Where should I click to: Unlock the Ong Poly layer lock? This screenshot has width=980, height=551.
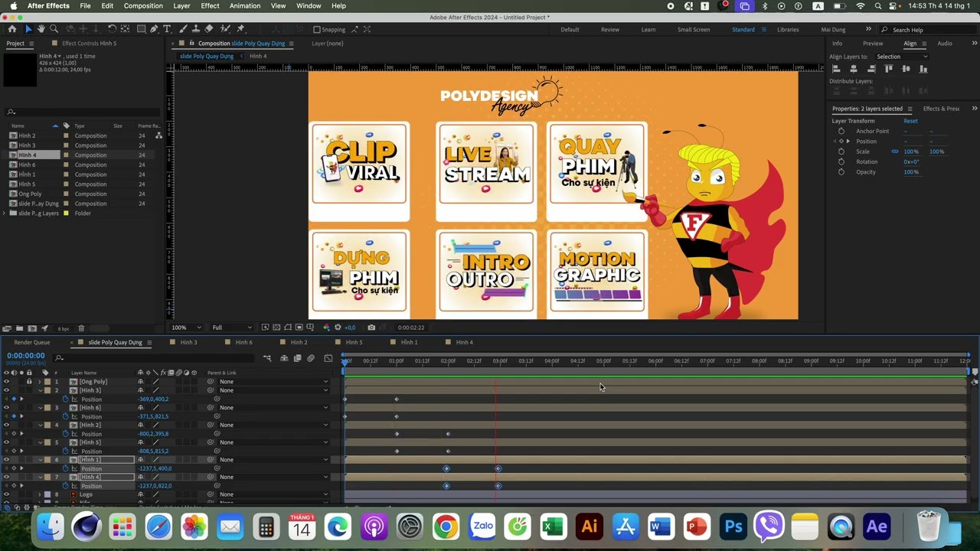(x=29, y=381)
